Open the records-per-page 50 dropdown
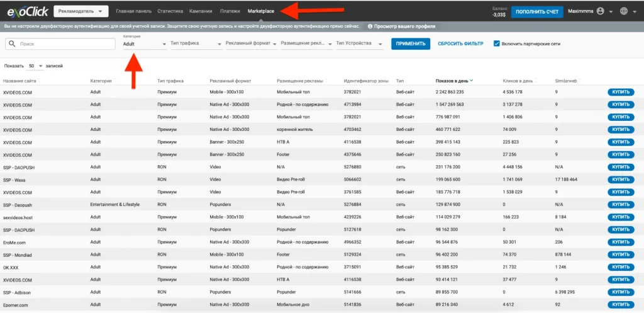The height and width of the screenshot is (313, 644). coord(36,65)
